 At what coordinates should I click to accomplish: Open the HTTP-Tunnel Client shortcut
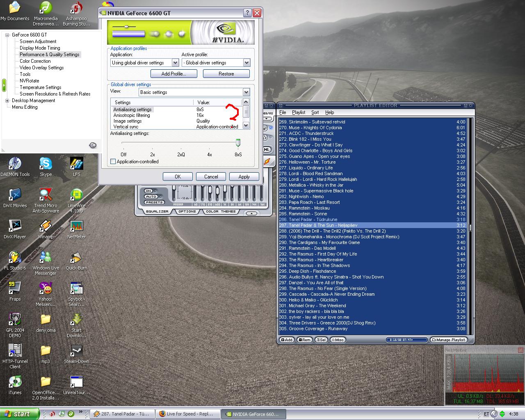(x=15, y=356)
